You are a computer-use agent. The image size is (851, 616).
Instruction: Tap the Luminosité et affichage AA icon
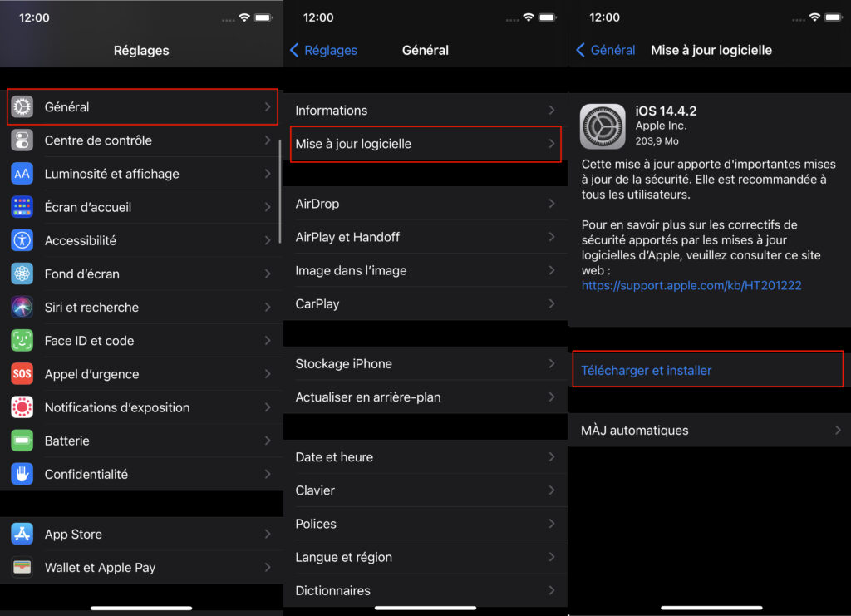click(x=22, y=174)
